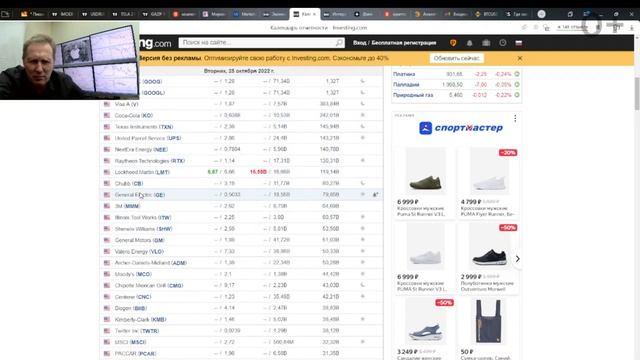Screen dimensions: 640x360
Task: Close the active calendar browser tab
Action: click(x=314, y=14)
